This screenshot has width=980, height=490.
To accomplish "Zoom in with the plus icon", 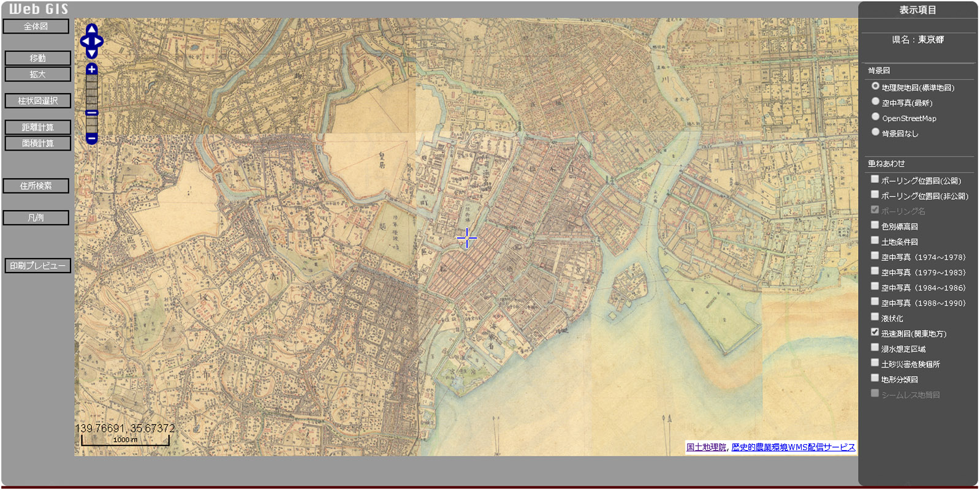I will click(91, 69).
